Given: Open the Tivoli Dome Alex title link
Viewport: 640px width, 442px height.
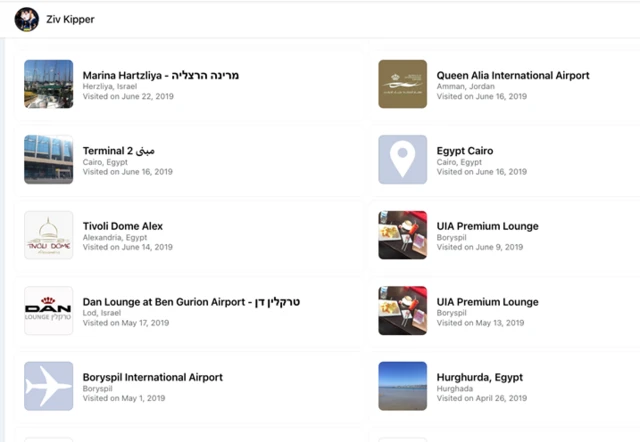Looking at the screenshot, I should click(x=122, y=226).
